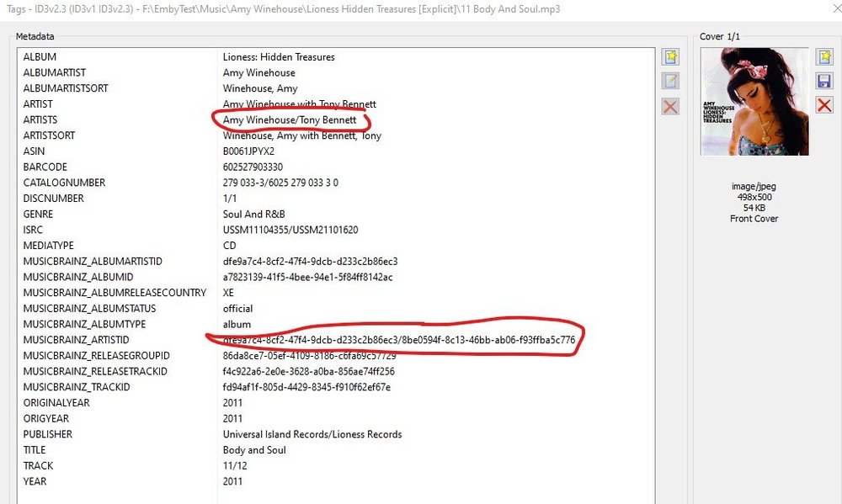Select the ALBUMARTIST field name

[54, 72]
